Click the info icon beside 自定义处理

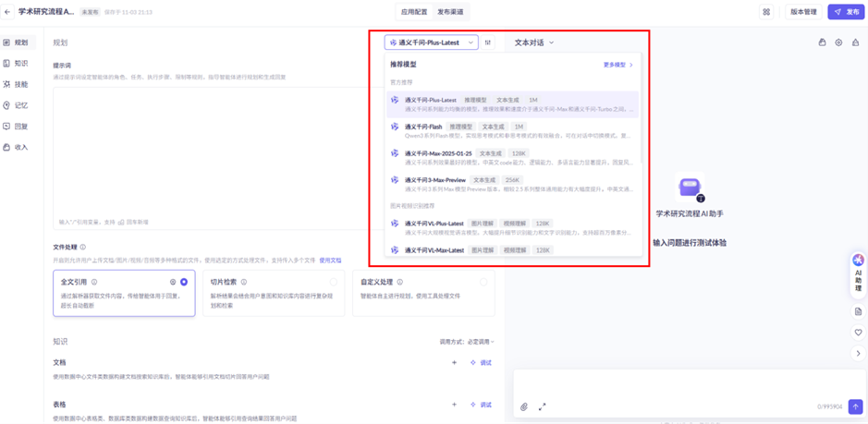399,282
